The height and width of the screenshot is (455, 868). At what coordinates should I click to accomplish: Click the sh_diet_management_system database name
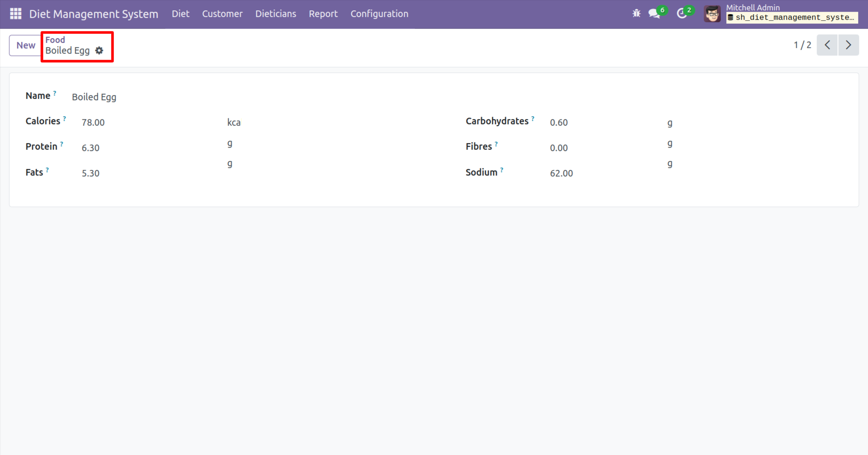click(792, 17)
